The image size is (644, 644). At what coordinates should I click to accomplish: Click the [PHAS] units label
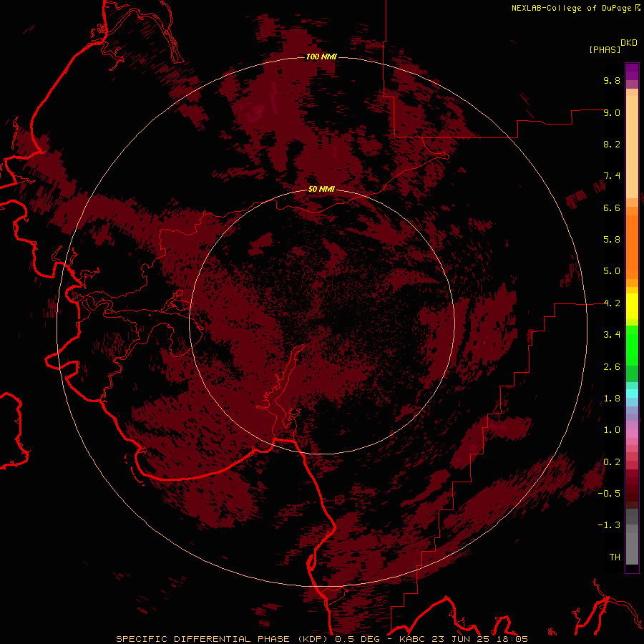(x=605, y=50)
